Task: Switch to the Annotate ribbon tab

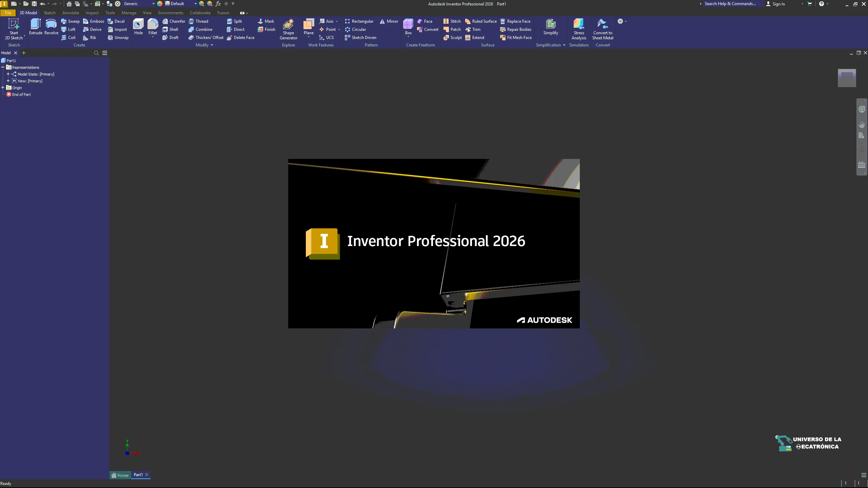Action: point(71,13)
